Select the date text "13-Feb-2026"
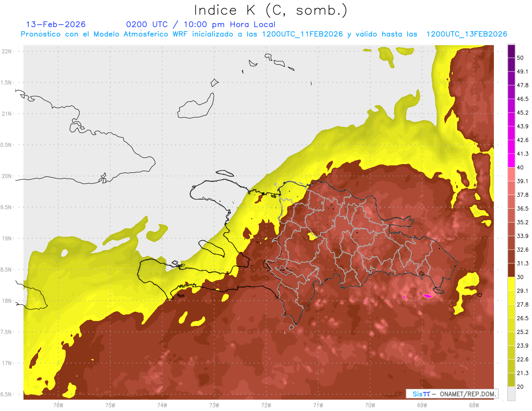The width and height of the screenshot is (532, 411). [x=56, y=24]
